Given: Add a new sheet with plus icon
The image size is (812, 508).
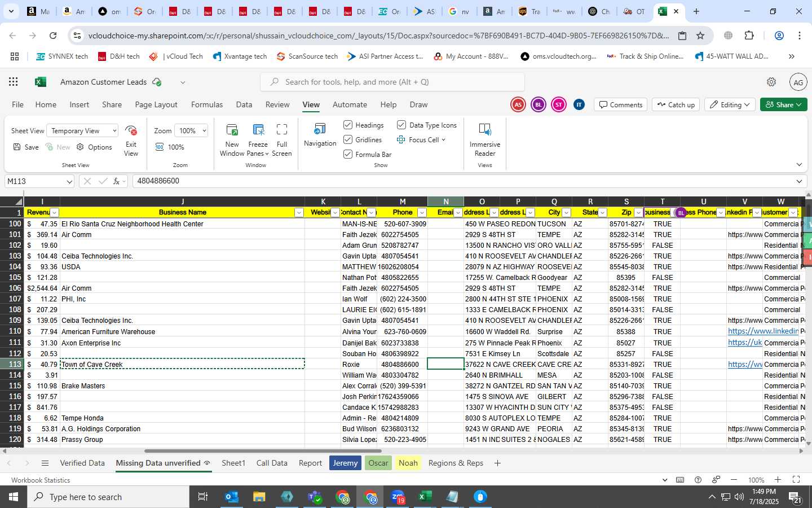Looking at the screenshot, I should 497,463.
